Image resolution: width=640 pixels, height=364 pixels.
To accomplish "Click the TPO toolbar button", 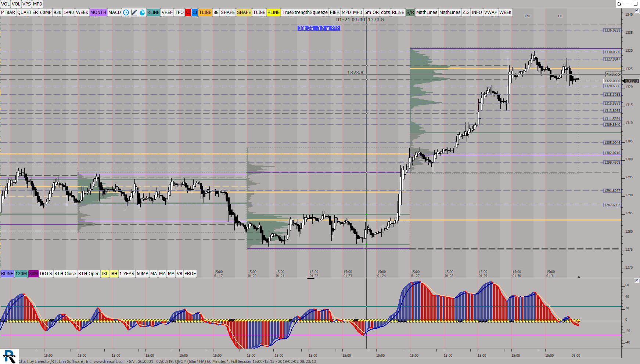I will coord(179,12).
